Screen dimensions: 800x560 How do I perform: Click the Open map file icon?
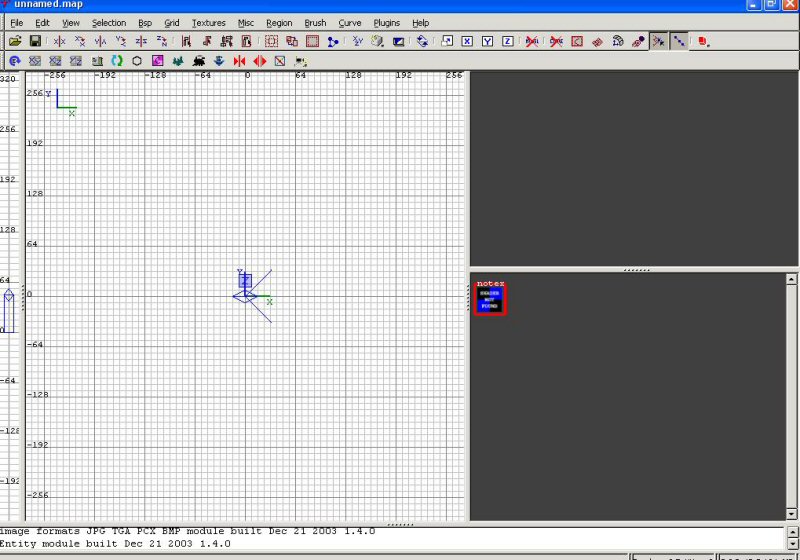click(x=15, y=41)
